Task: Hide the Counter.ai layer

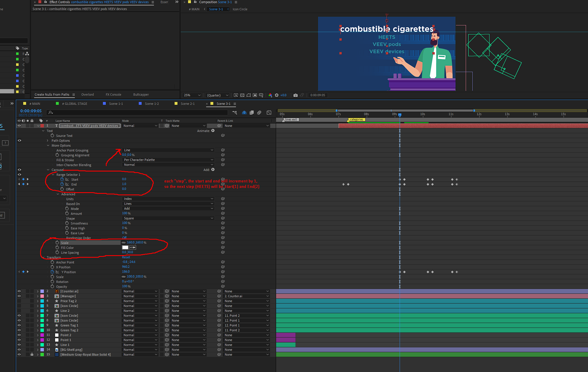Action: click(19, 291)
